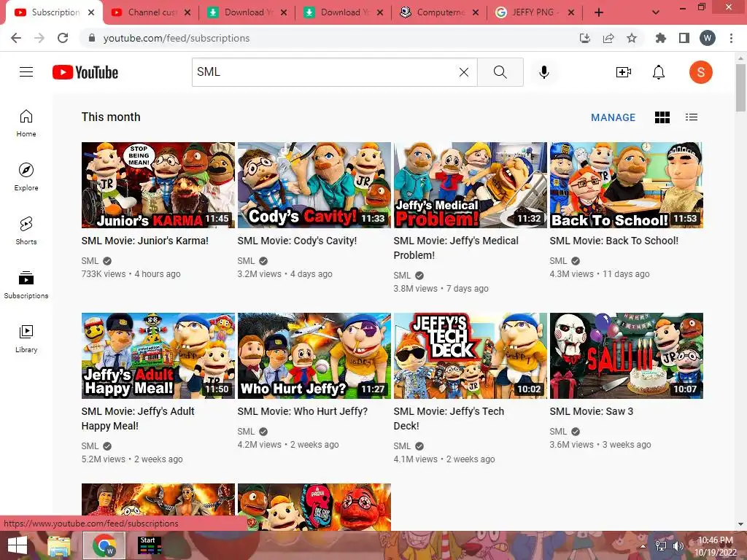Image resolution: width=747 pixels, height=560 pixels.
Task: Switch to list view layout
Action: (x=692, y=117)
